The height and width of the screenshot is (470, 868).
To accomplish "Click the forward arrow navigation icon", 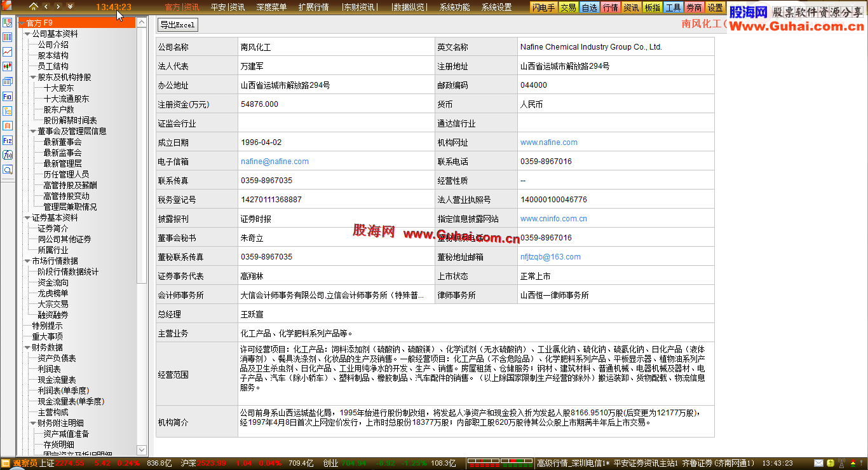I will 58,7.
